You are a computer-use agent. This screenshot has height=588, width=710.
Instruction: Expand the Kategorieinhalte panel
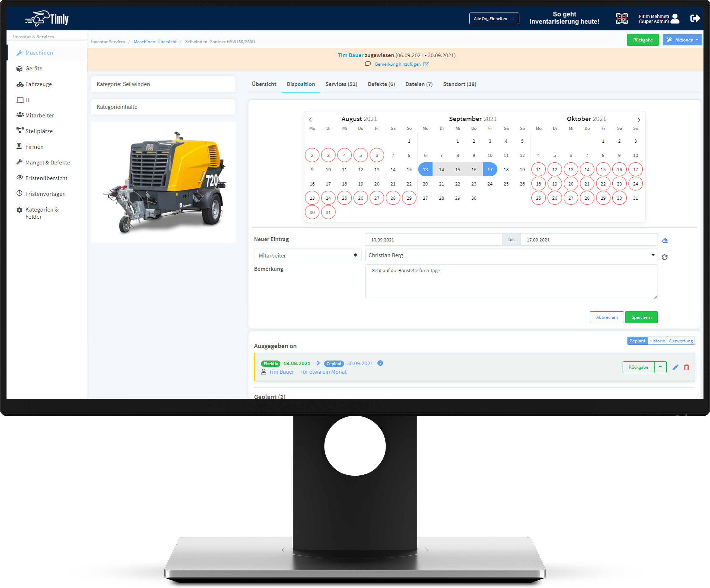click(163, 107)
